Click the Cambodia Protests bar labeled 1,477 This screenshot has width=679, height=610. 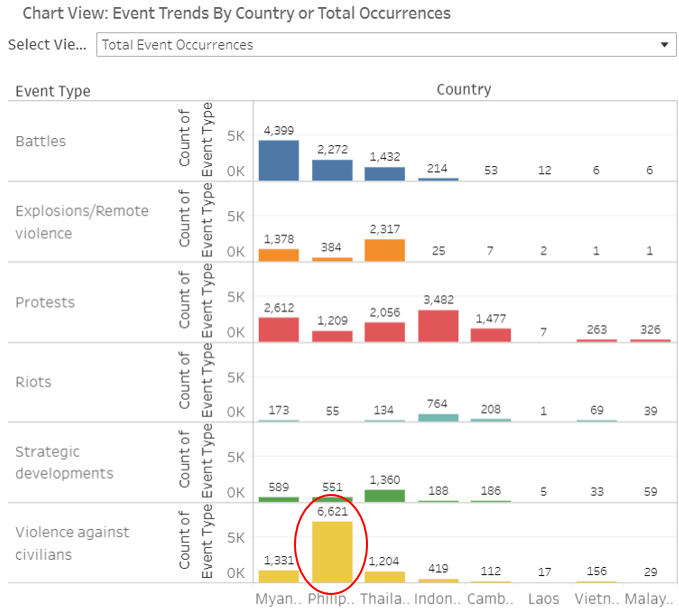[x=490, y=335]
